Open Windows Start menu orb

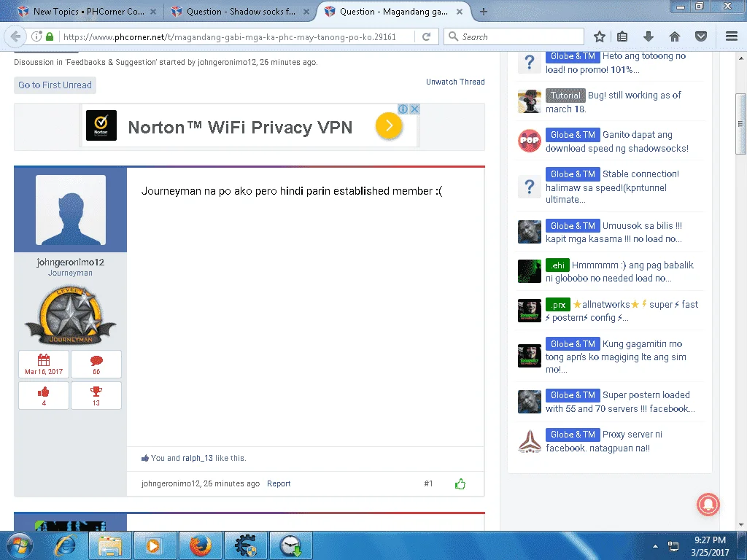[x=20, y=545]
